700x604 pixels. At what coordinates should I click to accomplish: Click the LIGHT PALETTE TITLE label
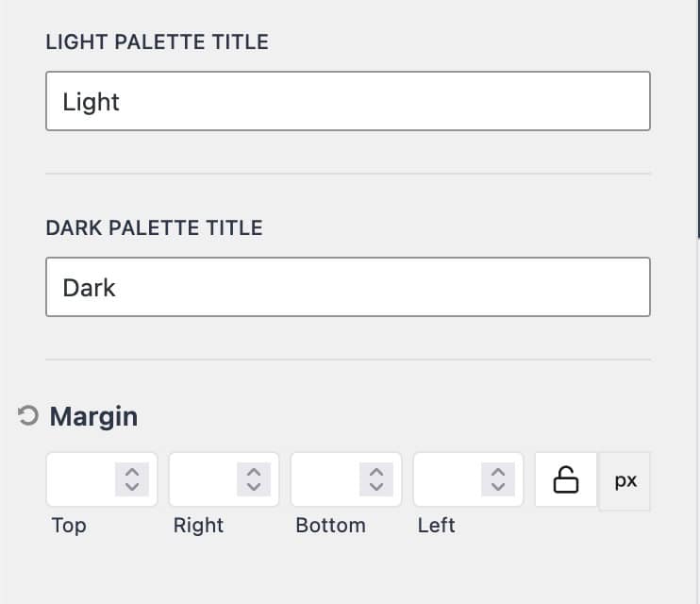(x=157, y=42)
